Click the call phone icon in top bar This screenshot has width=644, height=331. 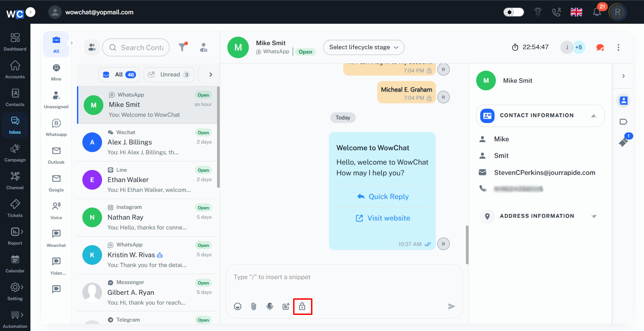point(556,12)
